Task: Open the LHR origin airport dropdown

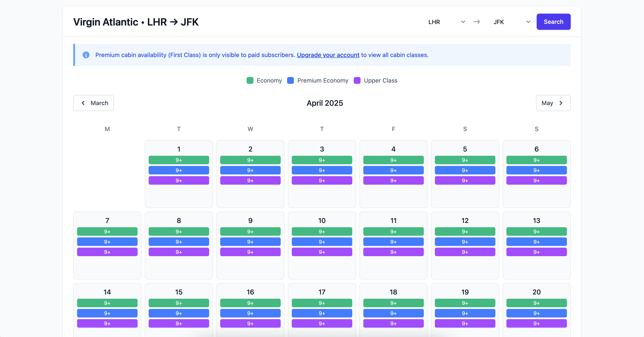Action: [x=447, y=22]
